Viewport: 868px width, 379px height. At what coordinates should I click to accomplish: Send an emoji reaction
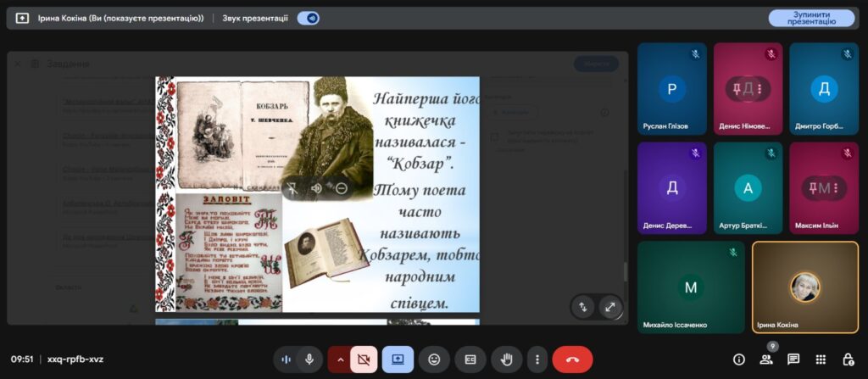click(x=434, y=359)
